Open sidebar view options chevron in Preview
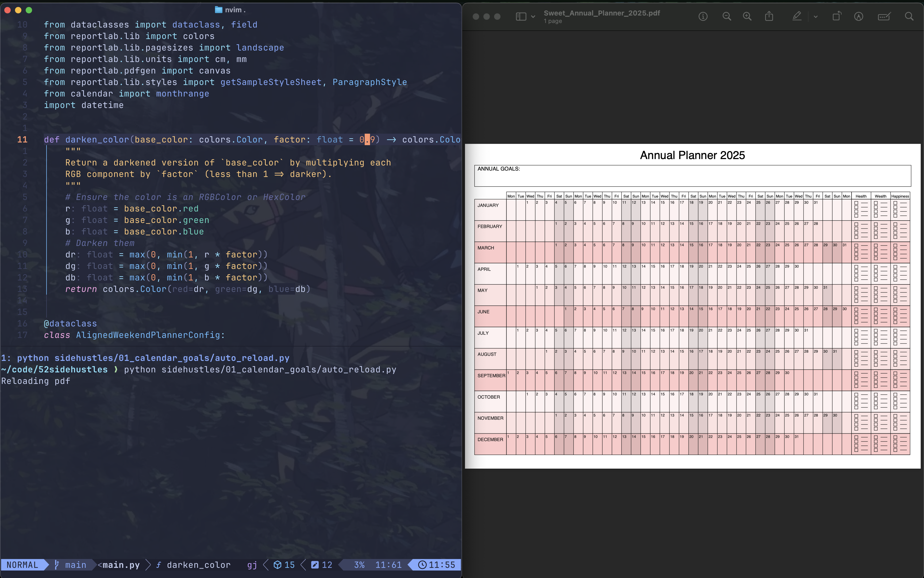924x578 pixels. (533, 17)
